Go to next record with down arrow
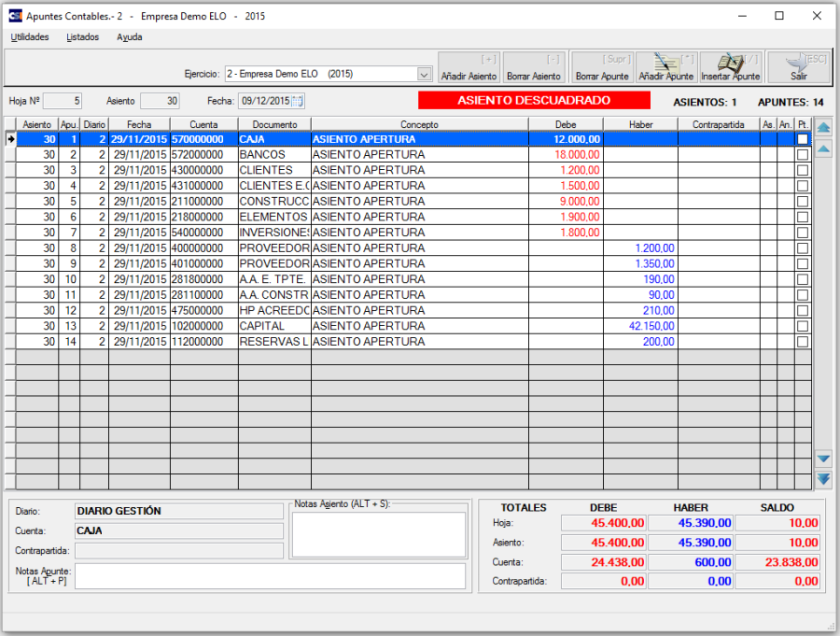 click(823, 459)
